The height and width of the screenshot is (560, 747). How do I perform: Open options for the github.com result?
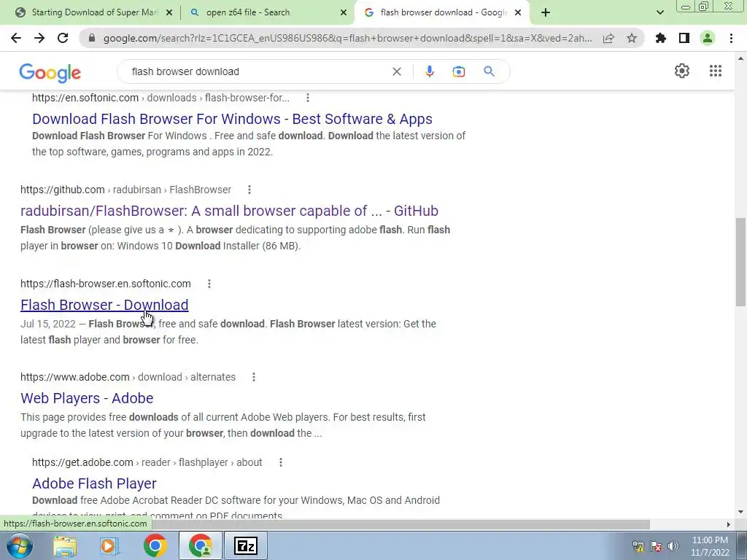point(249,190)
